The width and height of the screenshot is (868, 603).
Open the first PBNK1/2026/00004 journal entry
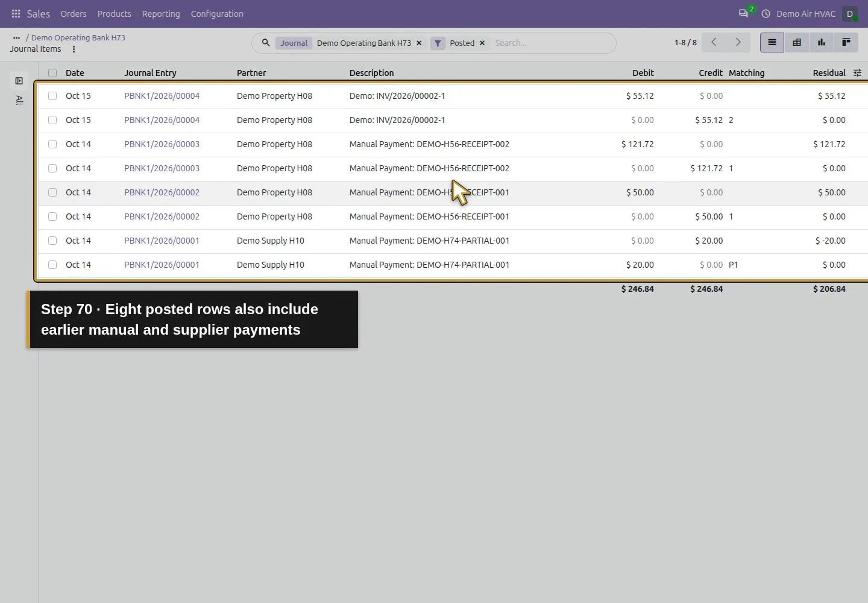pyautogui.click(x=162, y=96)
